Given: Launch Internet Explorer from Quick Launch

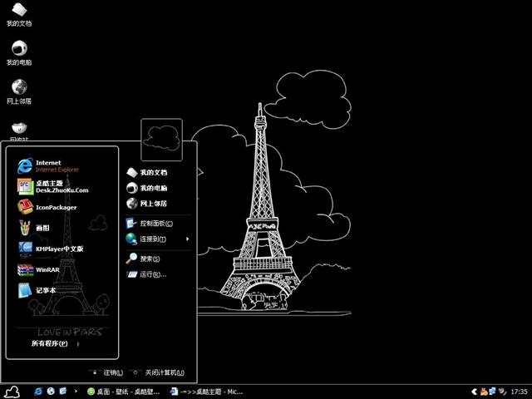Looking at the screenshot, I should point(38,392).
